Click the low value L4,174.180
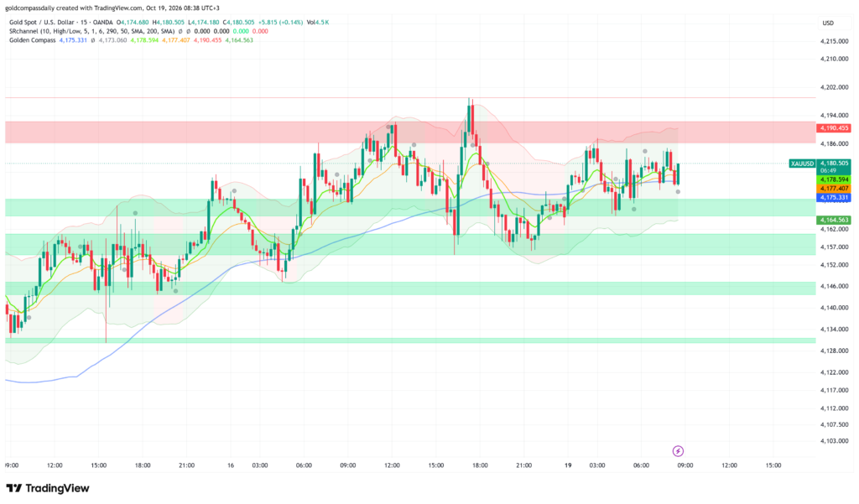The width and height of the screenshot is (859, 504). click(203, 23)
